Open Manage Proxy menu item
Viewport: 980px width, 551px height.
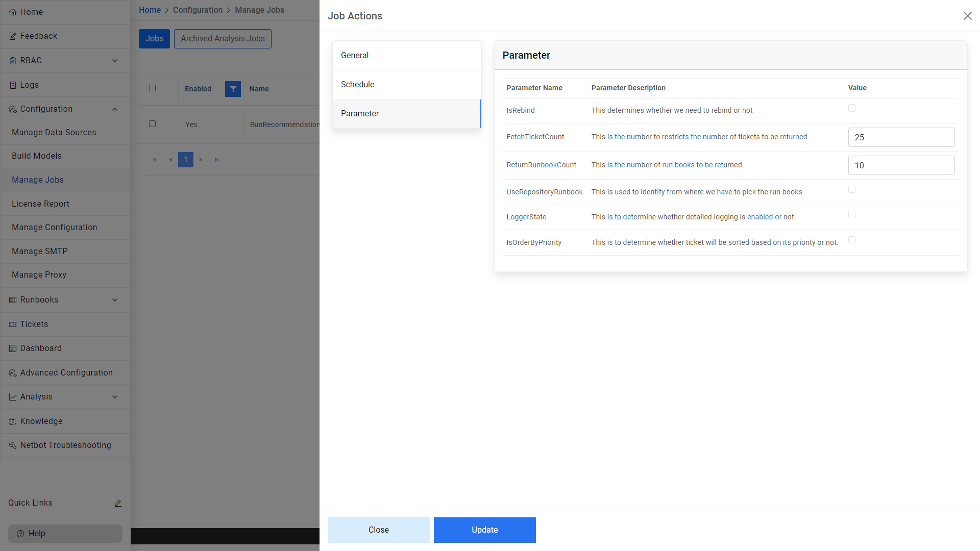coord(65,275)
